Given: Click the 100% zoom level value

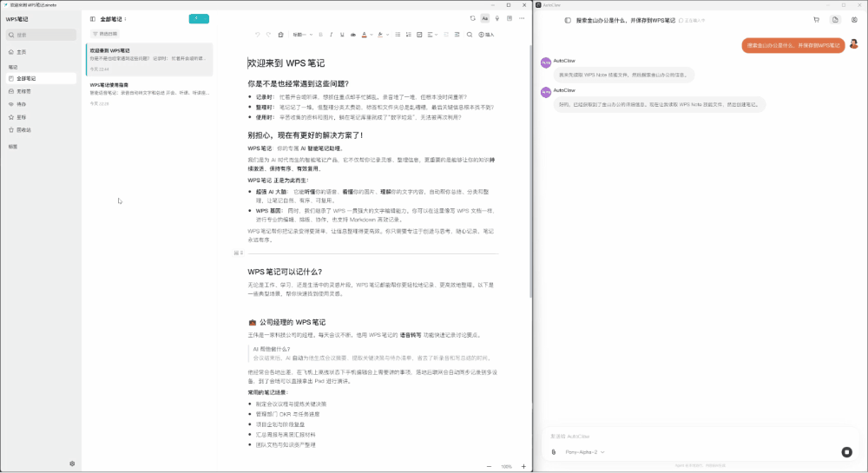Looking at the screenshot, I should 506,466.
